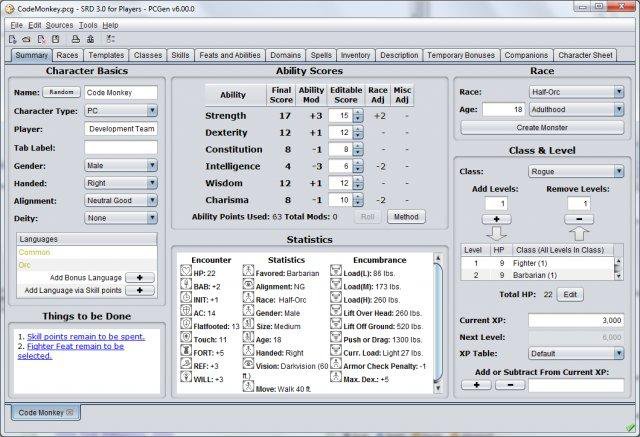Click the Current XP field showing 3,000
The image size is (640, 437).
(x=576, y=320)
